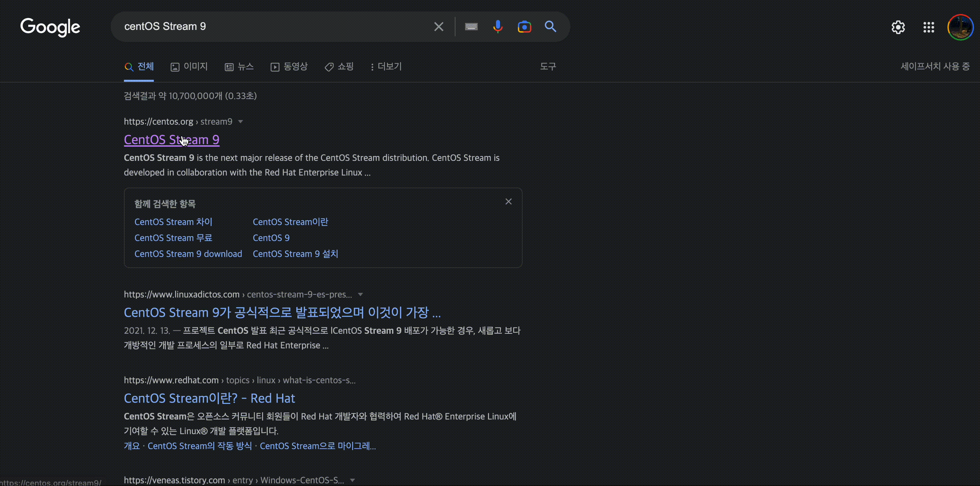Viewport: 980px width, 486px height.
Task: Switch to the 동영상 tab
Action: click(289, 66)
